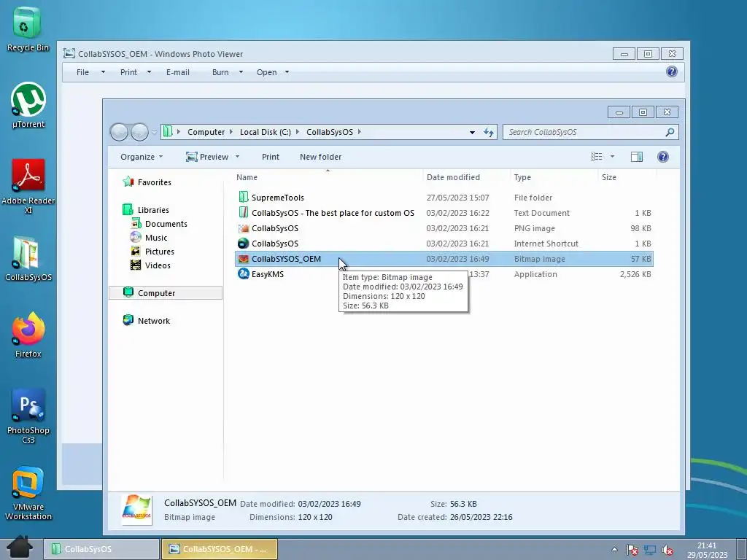Open the Open menu in Photo Viewer
This screenshot has height=560, width=747.
(x=273, y=72)
